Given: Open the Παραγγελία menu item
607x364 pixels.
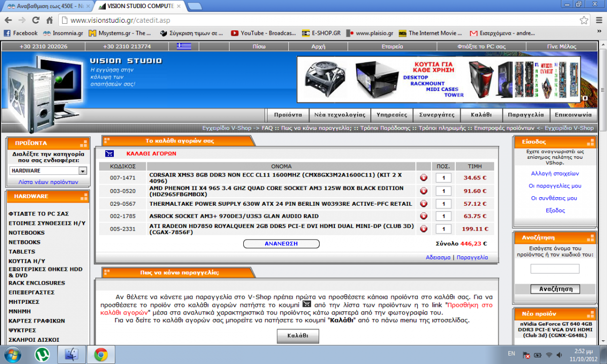Looking at the screenshot, I should tap(526, 115).
